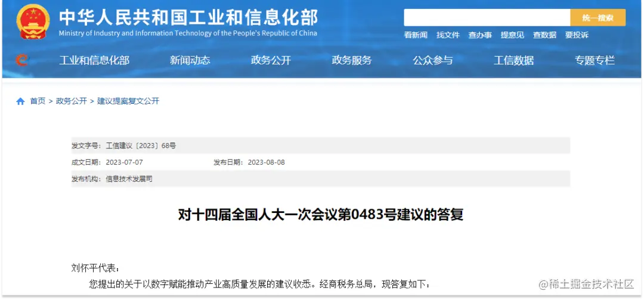Screen dimensions: 644x300
Task: Open the 查数据 quick link
Action: coord(544,35)
